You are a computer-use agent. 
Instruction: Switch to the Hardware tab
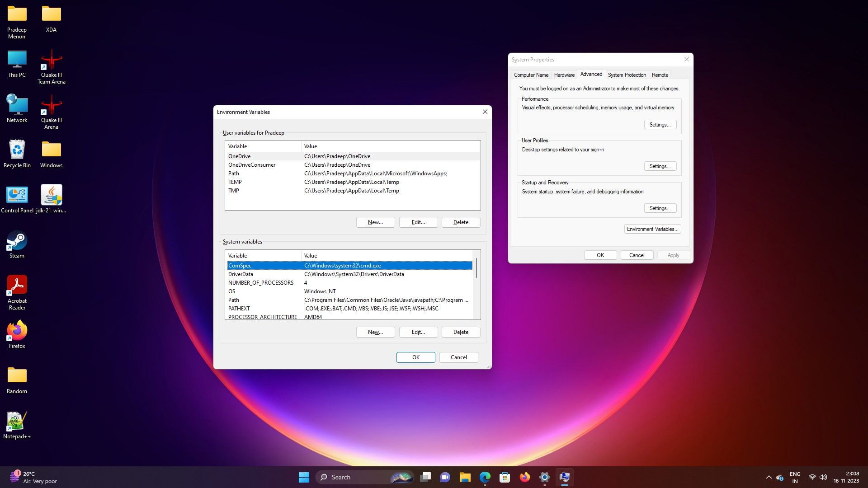564,75
